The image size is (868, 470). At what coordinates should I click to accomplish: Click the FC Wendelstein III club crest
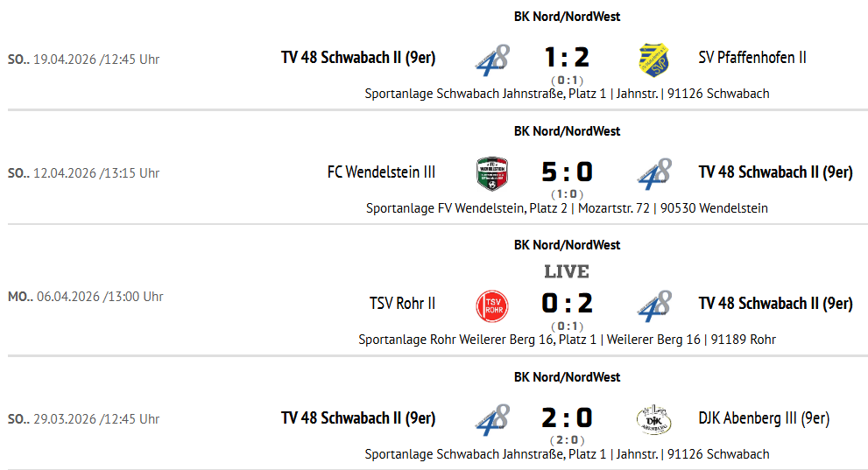pos(492,172)
